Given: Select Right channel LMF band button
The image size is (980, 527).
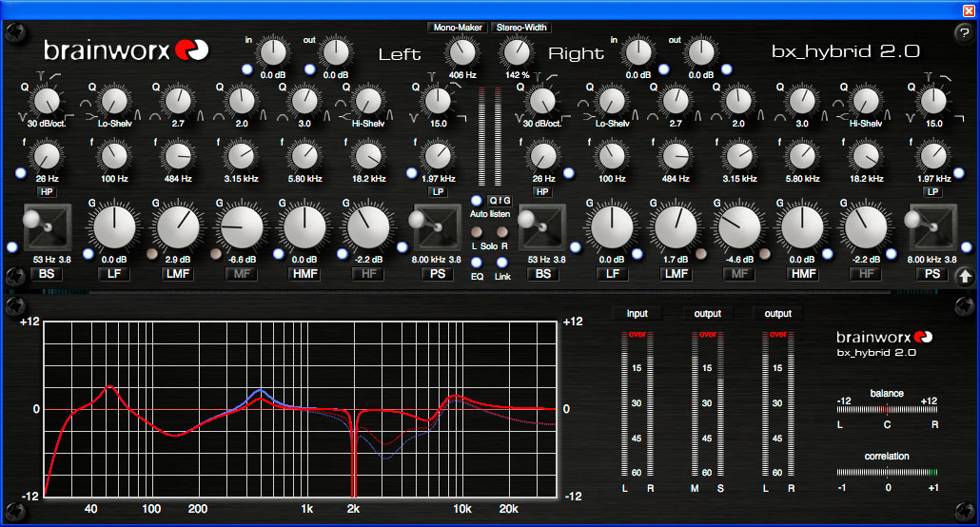Looking at the screenshot, I should coord(676,274).
